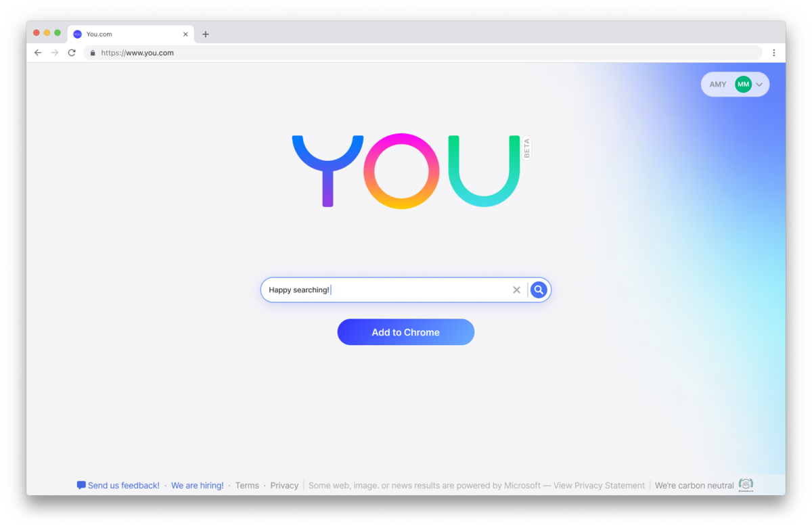Click the You.com favicon in the tab
Image resolution: width=812 pixels, height=527 pixels.
77,34
